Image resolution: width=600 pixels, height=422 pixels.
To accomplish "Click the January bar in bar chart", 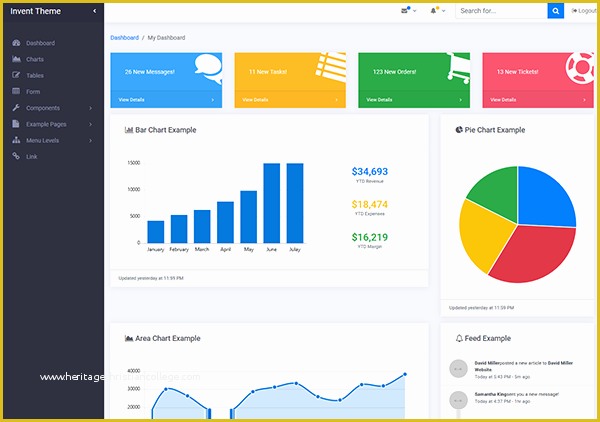I will [156, 232].
